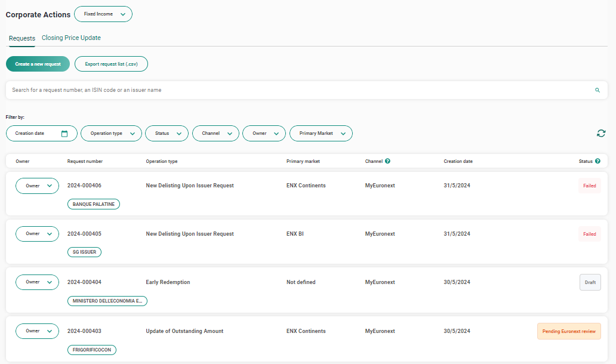This screenshot has height=364, width=616.
Task: Click the Request number column header
Action: (x=85, y=161)
